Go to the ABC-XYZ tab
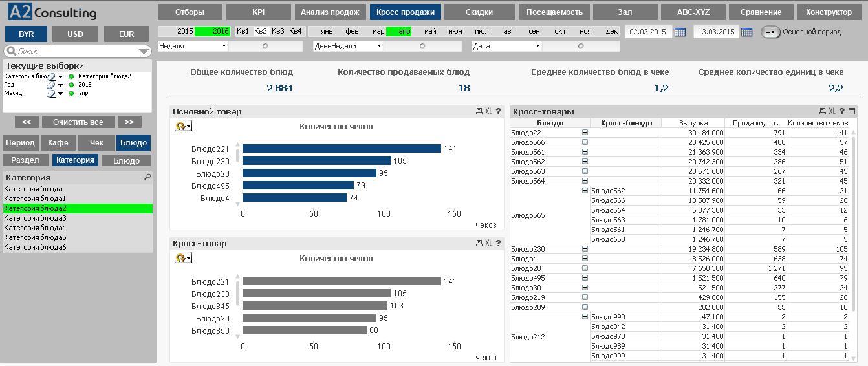 pyautogui.click(x=691, y=12)
